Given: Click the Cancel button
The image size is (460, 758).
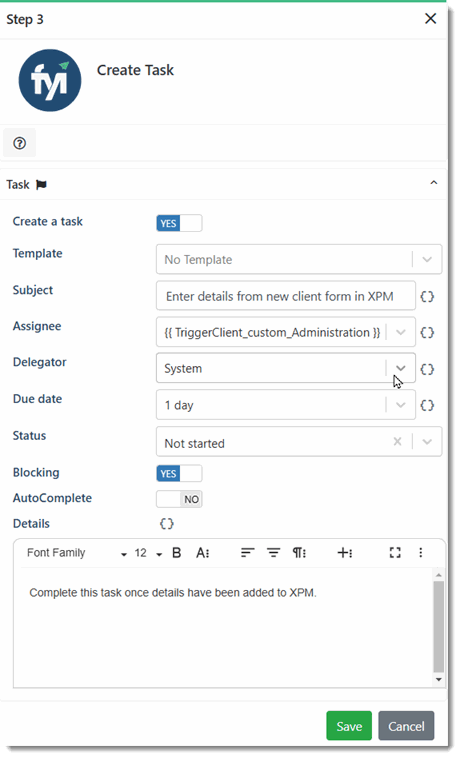Looking at the screenshot, I should coord(406,726).
